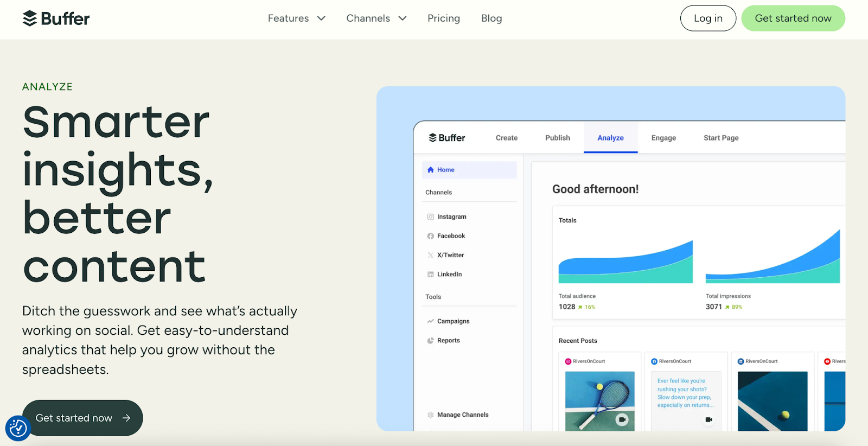Open the cookie preferences icon
Viewport: 868px width, 446px height.
(x=18, y=428)
